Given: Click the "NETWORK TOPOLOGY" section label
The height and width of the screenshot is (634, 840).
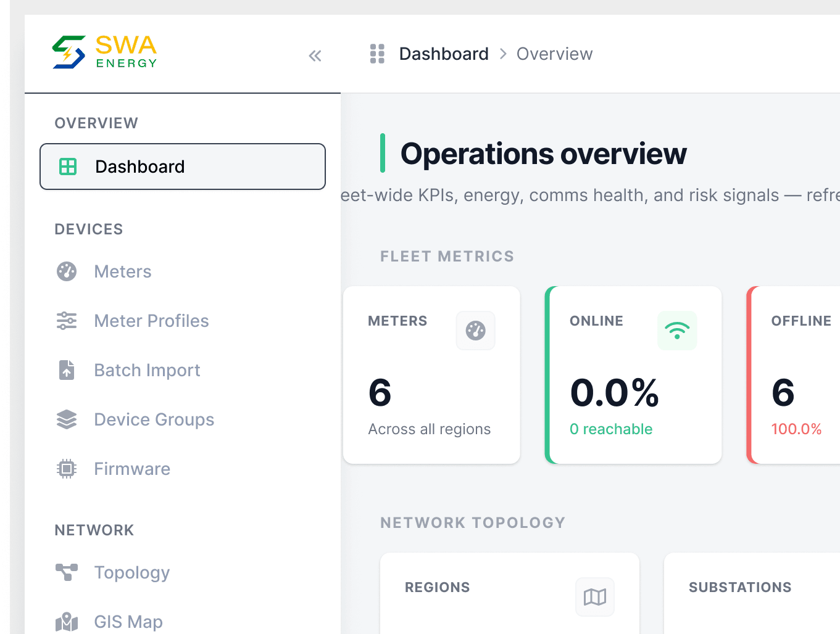Looking at the screenshot, I should pos(473,523).
